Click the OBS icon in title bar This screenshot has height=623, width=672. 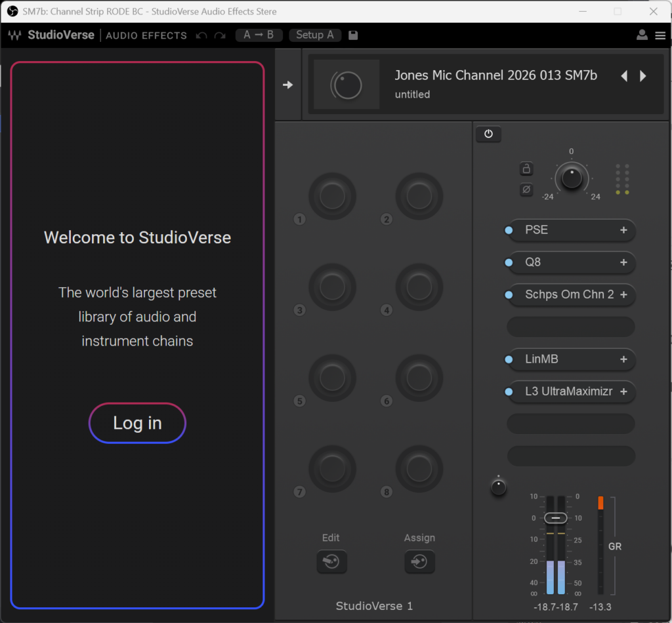(x=12, y=11)
